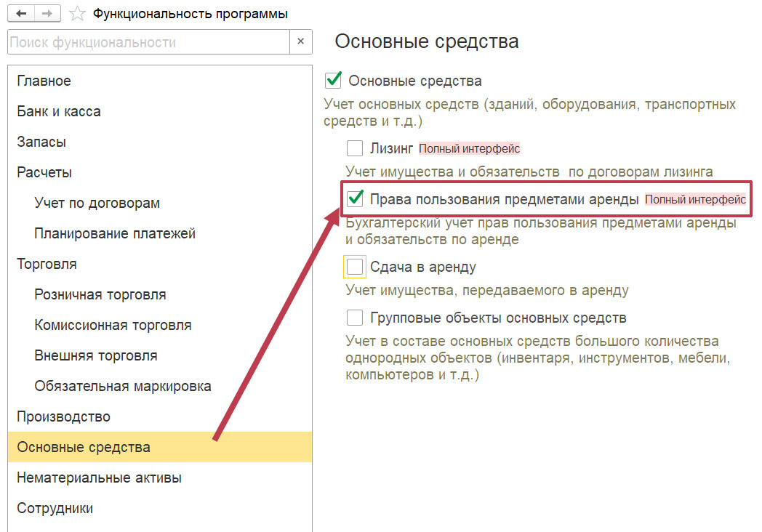This screenshot has width=762, height=532.
Task: Select the 'Производство' section
Action: (160, 417)
